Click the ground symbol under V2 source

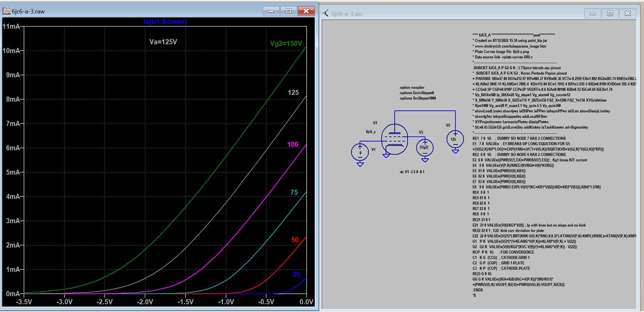455,151
